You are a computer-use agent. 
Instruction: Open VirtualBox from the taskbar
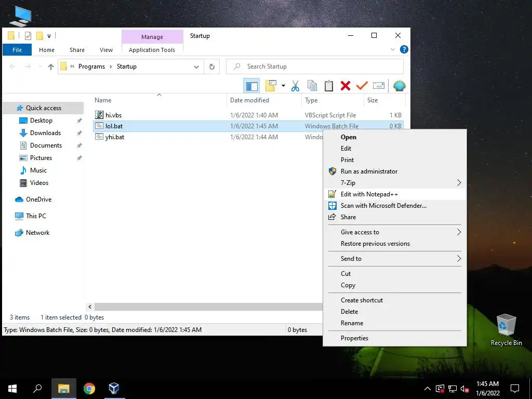click(x=114, y=389)
